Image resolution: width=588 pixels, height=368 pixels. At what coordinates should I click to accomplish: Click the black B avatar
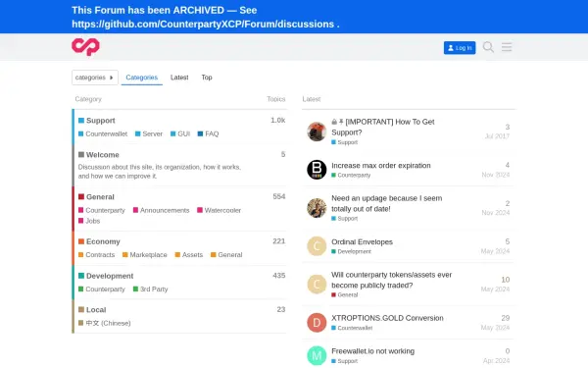[317, 170]
